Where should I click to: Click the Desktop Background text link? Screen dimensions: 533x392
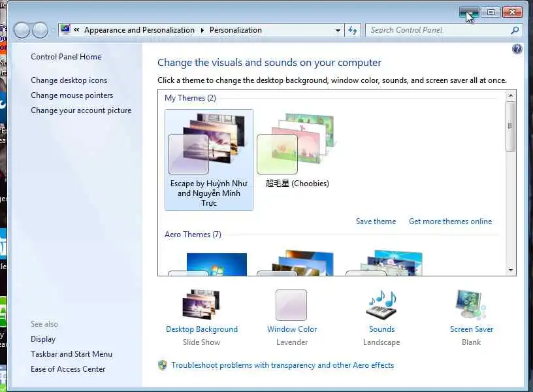202,329
